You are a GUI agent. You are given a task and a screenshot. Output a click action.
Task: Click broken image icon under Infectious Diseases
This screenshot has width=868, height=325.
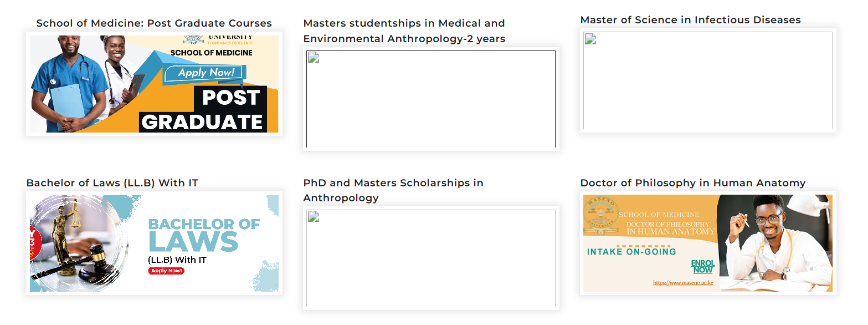point(590,39)
